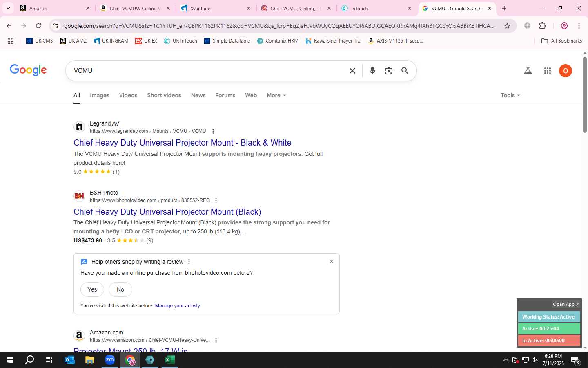
Task: Open Simple DataTable bookmark
Action: point(227,41)
